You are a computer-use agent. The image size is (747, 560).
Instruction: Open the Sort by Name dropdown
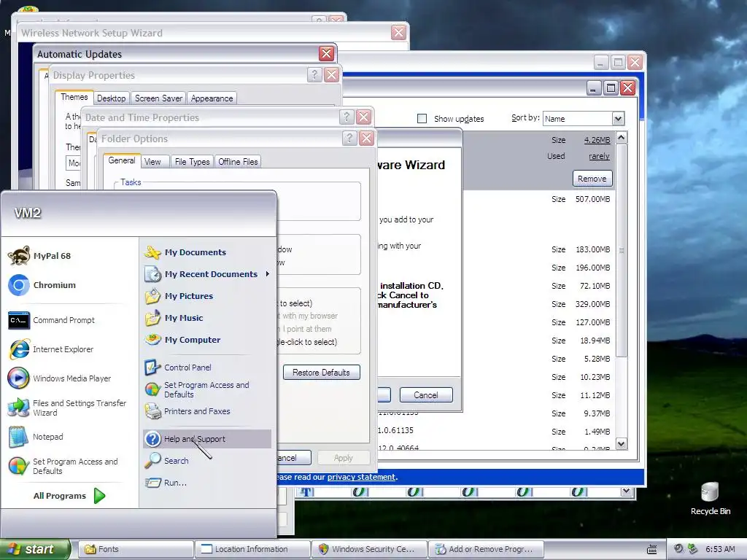coord(618,119)
